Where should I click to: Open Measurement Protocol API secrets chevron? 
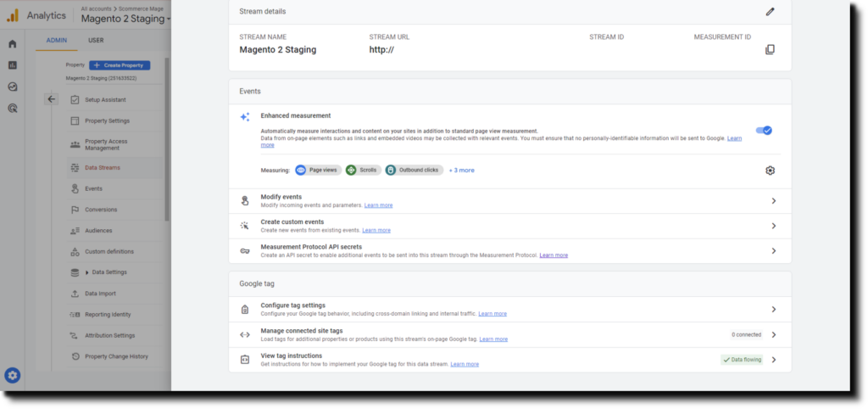click(x=774, y=251)
